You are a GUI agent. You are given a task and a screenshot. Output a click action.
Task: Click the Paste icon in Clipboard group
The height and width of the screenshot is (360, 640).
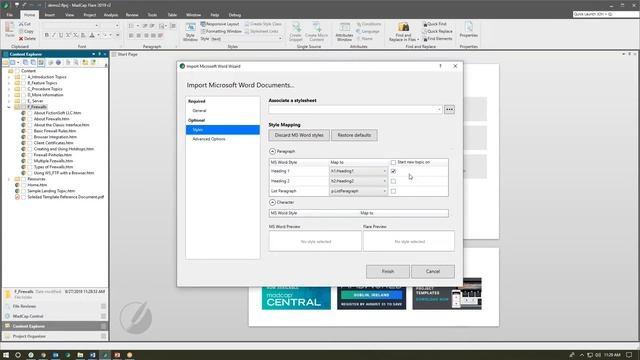pos(10,29)
